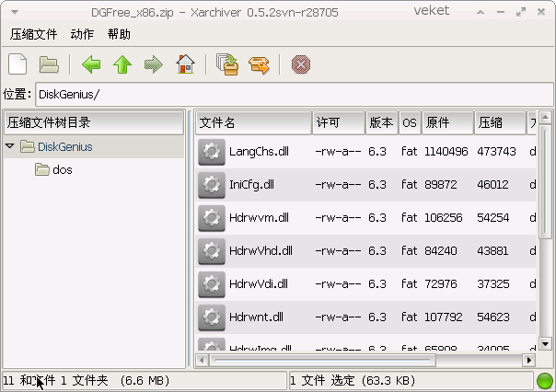
Task: Select the LangChs.dll file name
Action: [259, 152]
